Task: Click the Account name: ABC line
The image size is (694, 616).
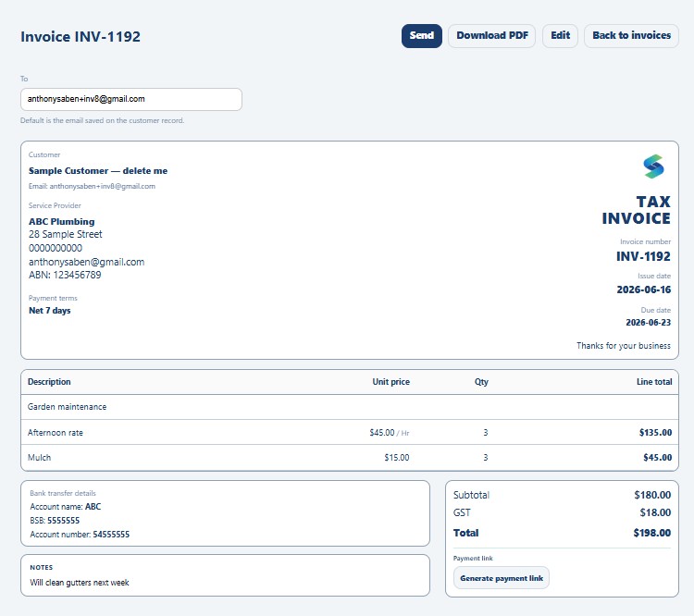Action: coord(66,507)
